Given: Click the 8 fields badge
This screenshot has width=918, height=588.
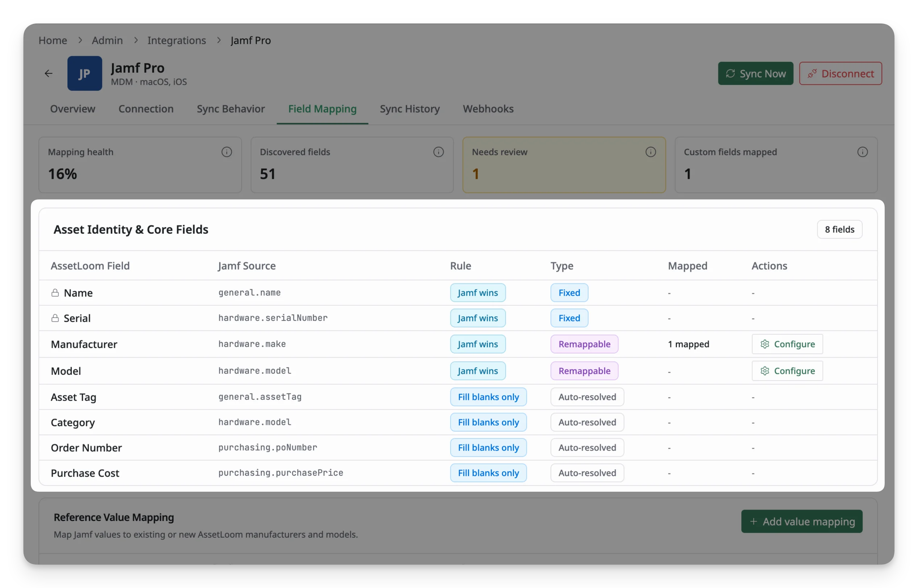Looking at the screenshot, I should 839,229.
